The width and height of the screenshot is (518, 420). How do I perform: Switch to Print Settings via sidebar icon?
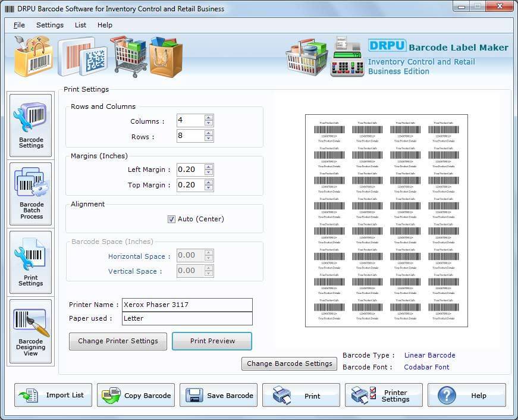point(30,262)
